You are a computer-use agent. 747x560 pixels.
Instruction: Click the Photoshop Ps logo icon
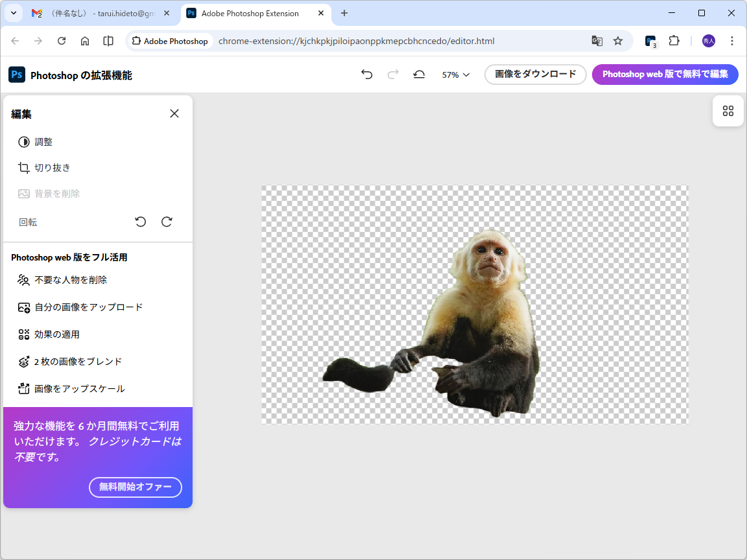(17, 75)
